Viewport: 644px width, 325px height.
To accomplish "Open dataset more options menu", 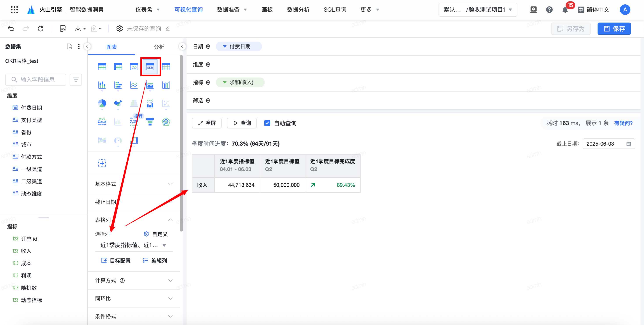I will coord(79,46).
